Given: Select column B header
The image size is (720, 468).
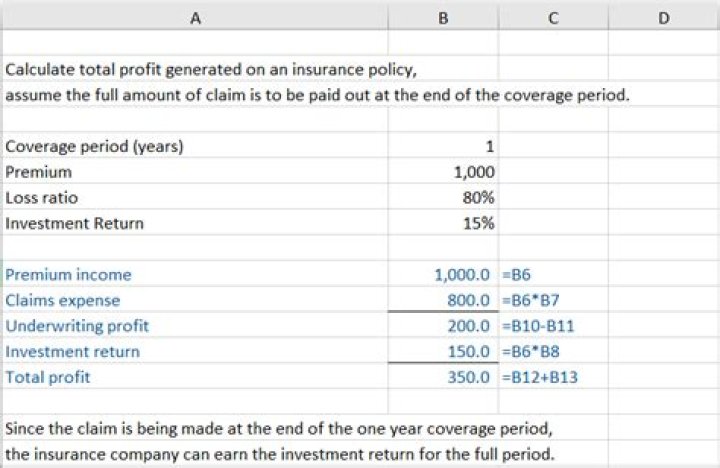Looking at the screenshot, I should [x=443, y=17].
